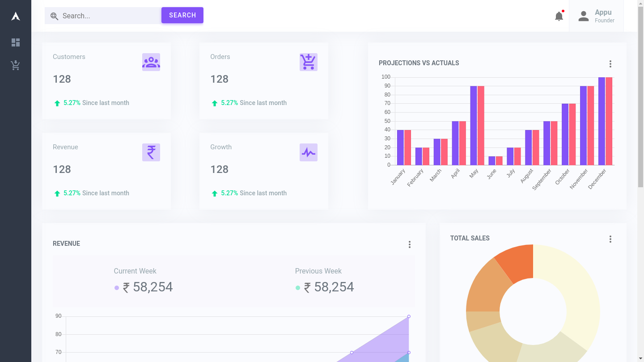
Task: Click Current Week ₹ 58,254 amount
Action: (148, 287)
